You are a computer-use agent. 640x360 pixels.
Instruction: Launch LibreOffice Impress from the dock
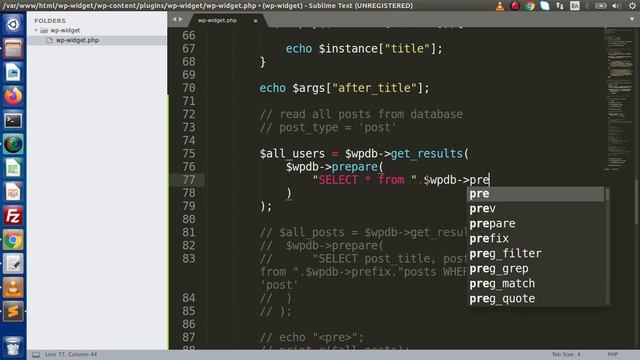click(x=13, y=192)
